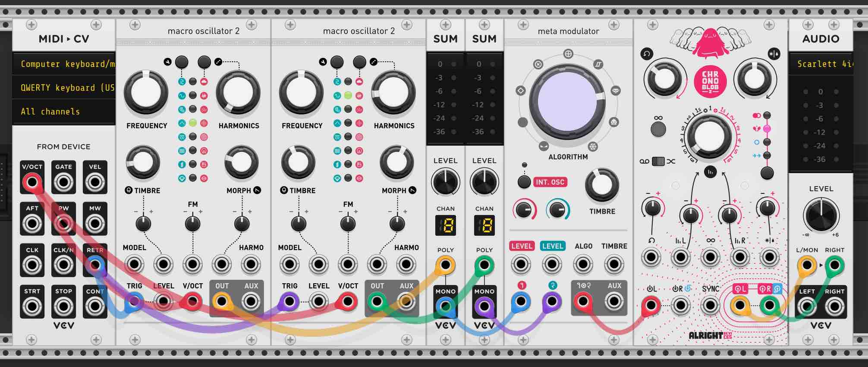The height and width of the screenshot is (367, 868).
Task: Click the AUX output on meta modulator
Action: [614, 302]
